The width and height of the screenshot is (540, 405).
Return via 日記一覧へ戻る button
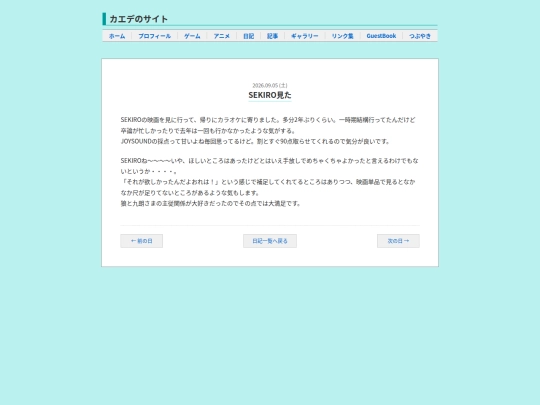(270, 241)
